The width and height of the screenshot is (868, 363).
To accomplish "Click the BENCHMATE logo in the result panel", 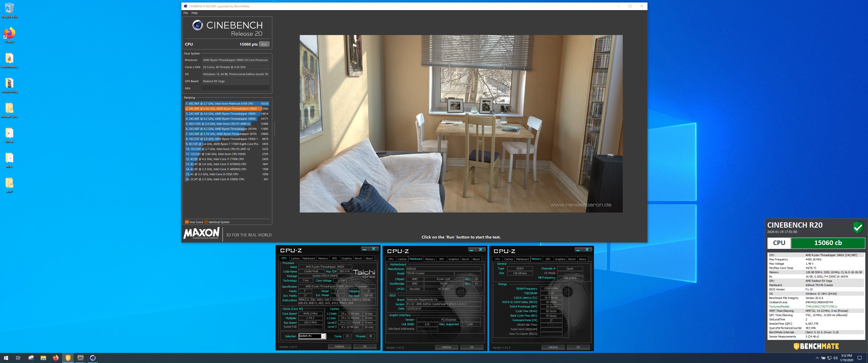I will pyautogui.click(x=816, y=346).
